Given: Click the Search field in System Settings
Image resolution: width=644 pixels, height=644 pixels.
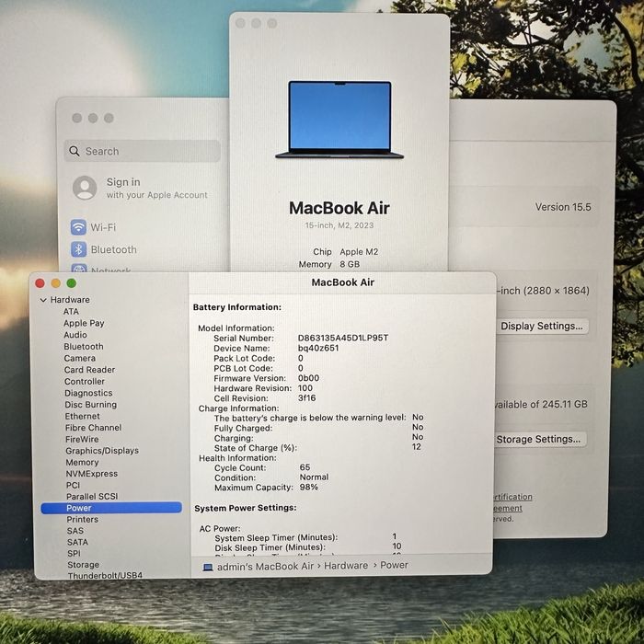Looking at the screenshot, I should (142, 151).
